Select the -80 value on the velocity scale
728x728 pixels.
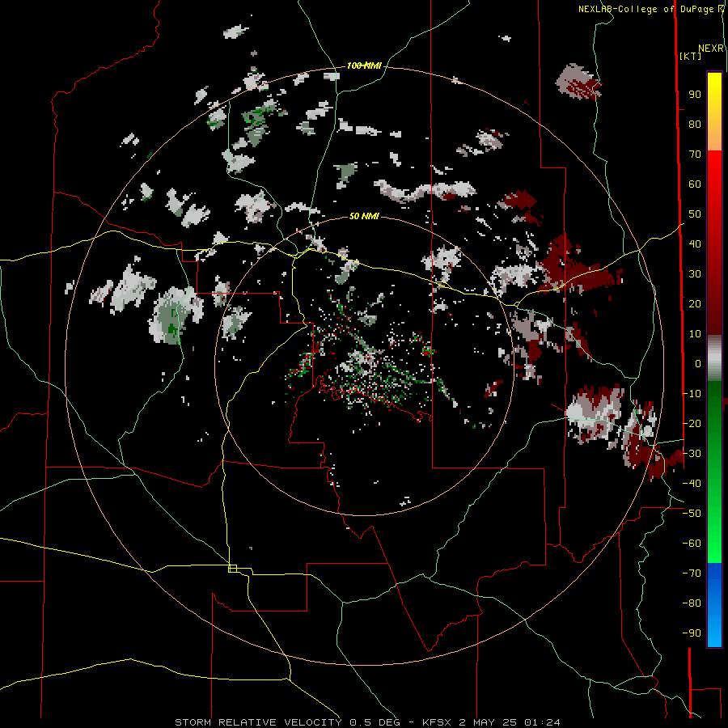(x=692, y=603)
